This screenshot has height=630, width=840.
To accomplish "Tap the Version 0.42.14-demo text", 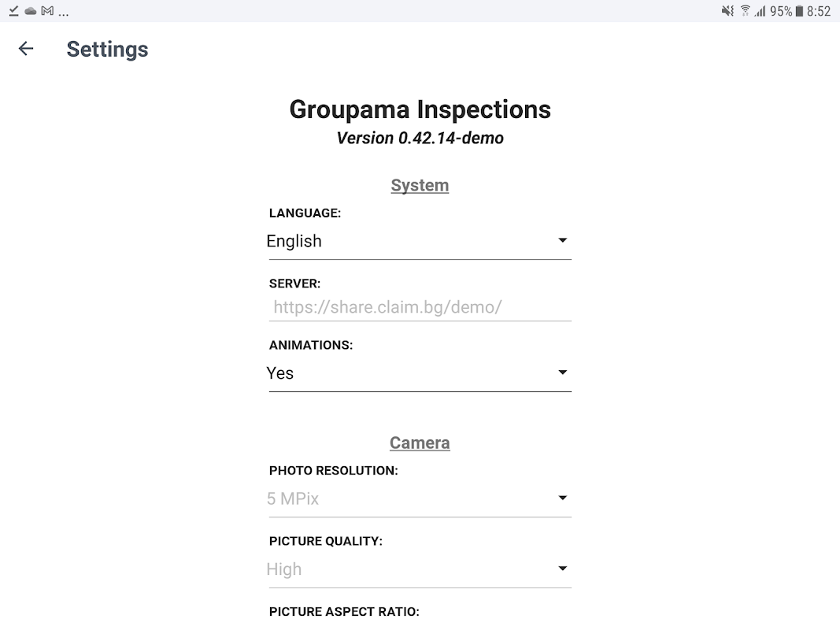I will point(420,139).
